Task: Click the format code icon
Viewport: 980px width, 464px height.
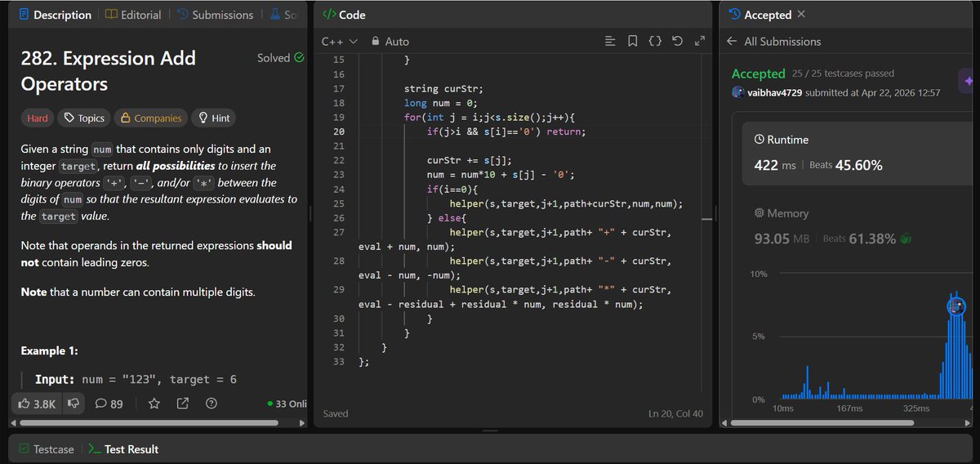Action: (x=610, y=41)
